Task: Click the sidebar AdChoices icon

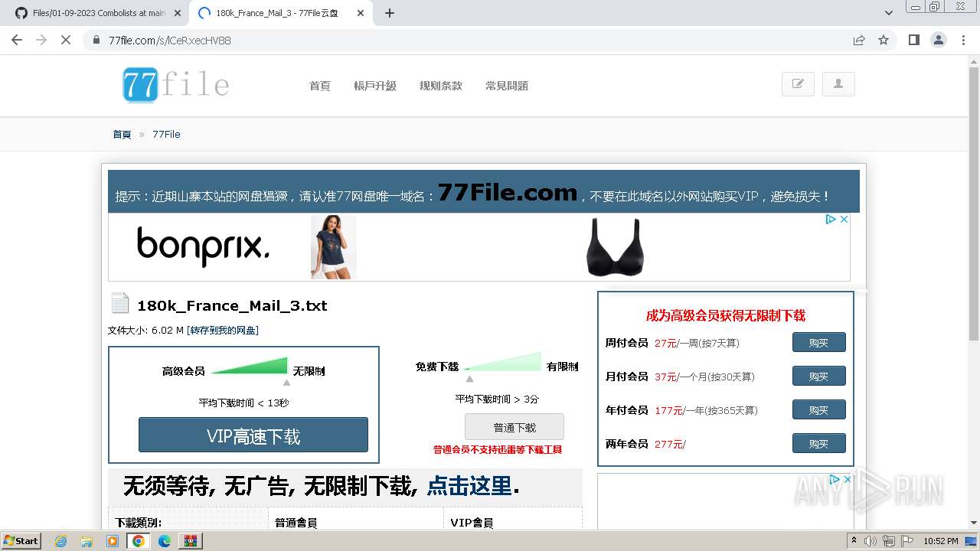Action: point(835,479)
